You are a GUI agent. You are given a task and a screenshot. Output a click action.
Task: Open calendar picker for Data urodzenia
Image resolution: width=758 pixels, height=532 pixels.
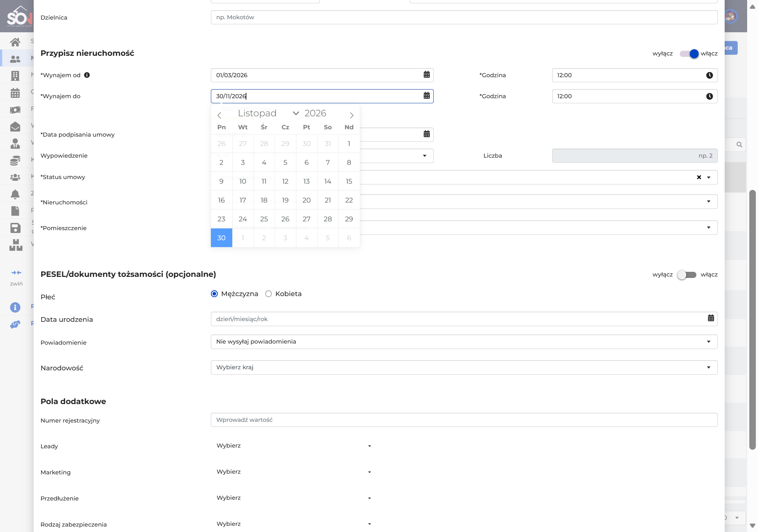coord(711,318)
